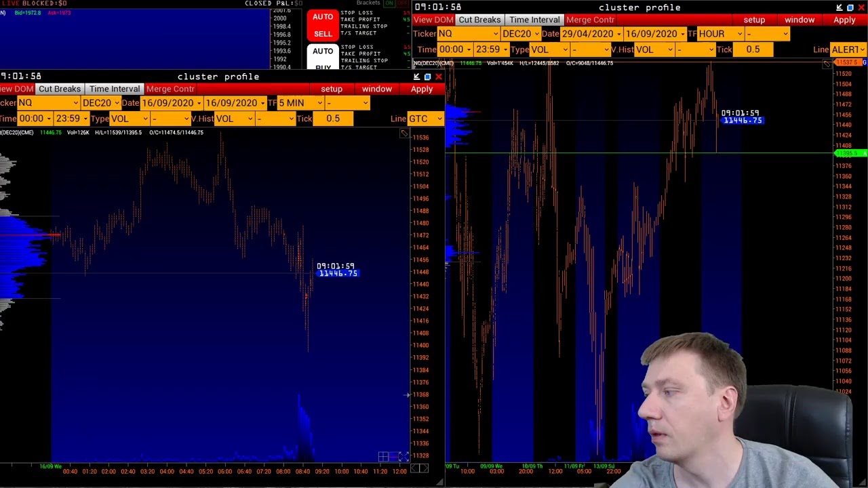Open setup menu in 5 MIN window

point(332,89)
